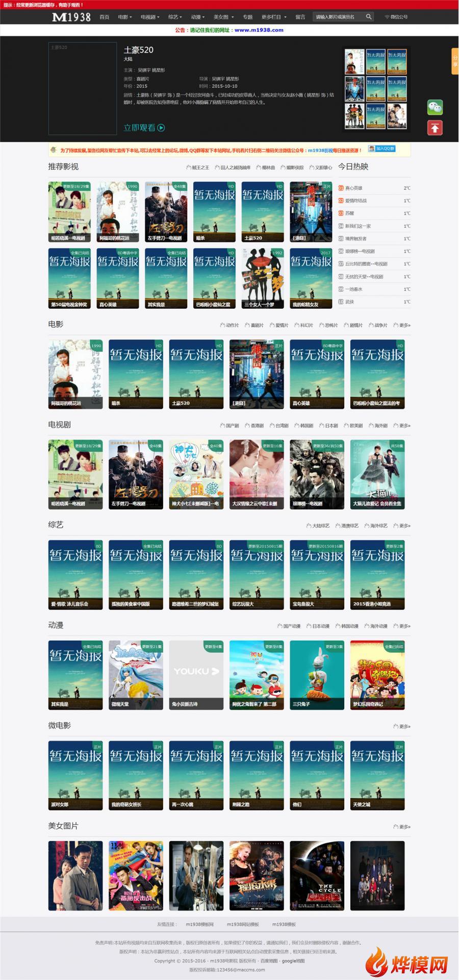Open the 留言 navigation item
This screenshot has height=980, width=459.
click(x=300, y=17)
